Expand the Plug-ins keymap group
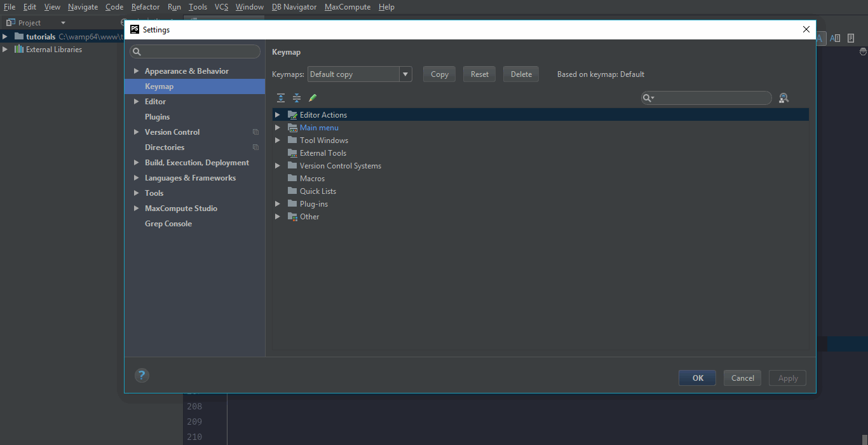The height and width of the screenshot is (445, 868). (277, 204)
